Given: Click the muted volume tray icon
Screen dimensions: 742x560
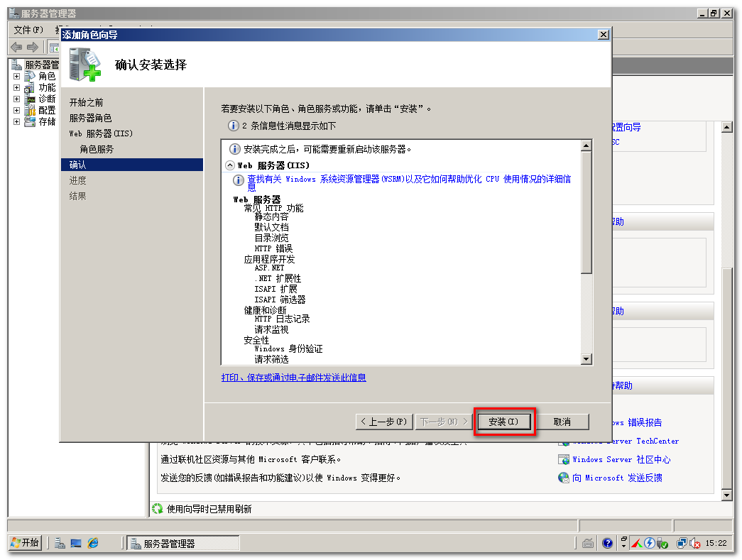Looking at the screenshot, I should tap(694, 543).
